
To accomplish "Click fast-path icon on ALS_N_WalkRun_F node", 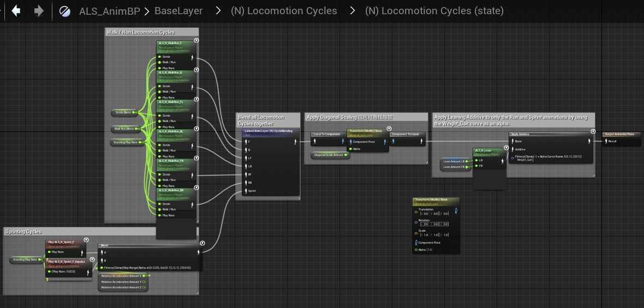I will [x=196, y=40].
